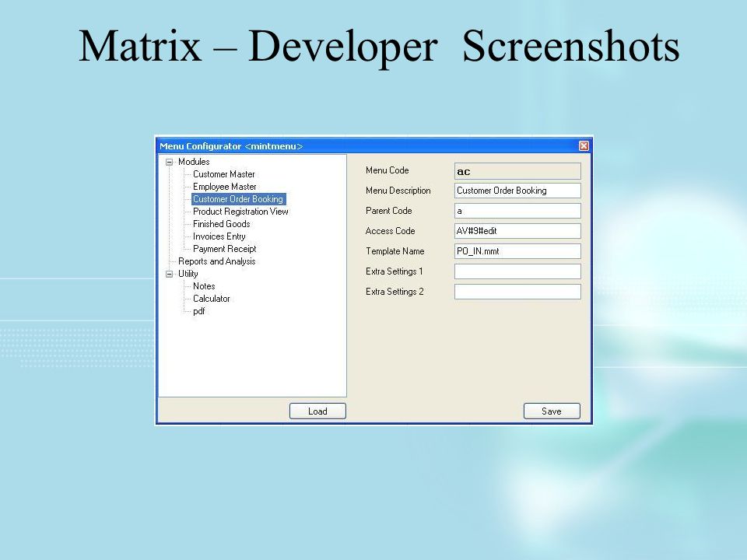
Task: Focus the Parent Code field
Action: (x=517, y=211)
